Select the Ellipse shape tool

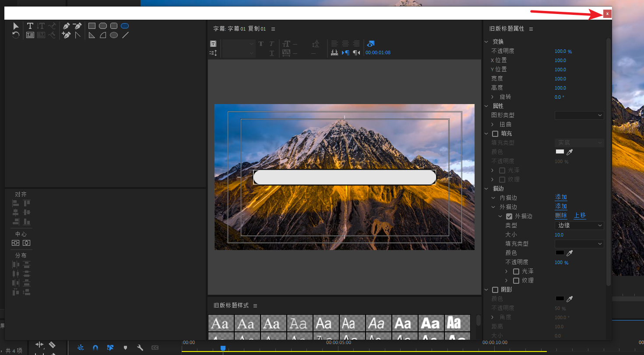coord(114,35)
